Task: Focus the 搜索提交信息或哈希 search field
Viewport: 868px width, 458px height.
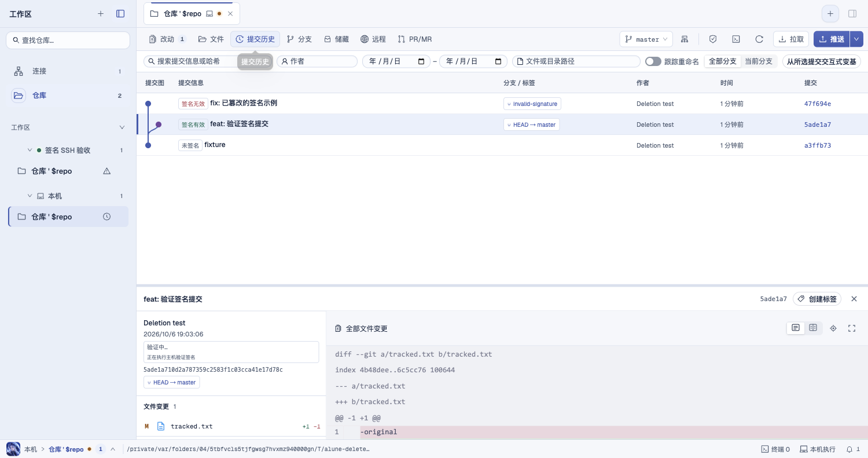Action: [x=208, y=61]
